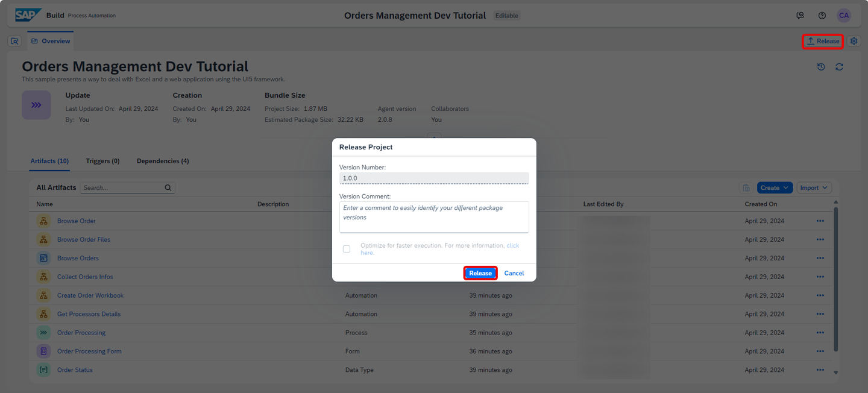The height and width of the screenshot is (393, 868).
Task: Open more options for Browse Order row
Action: point(820,221)
